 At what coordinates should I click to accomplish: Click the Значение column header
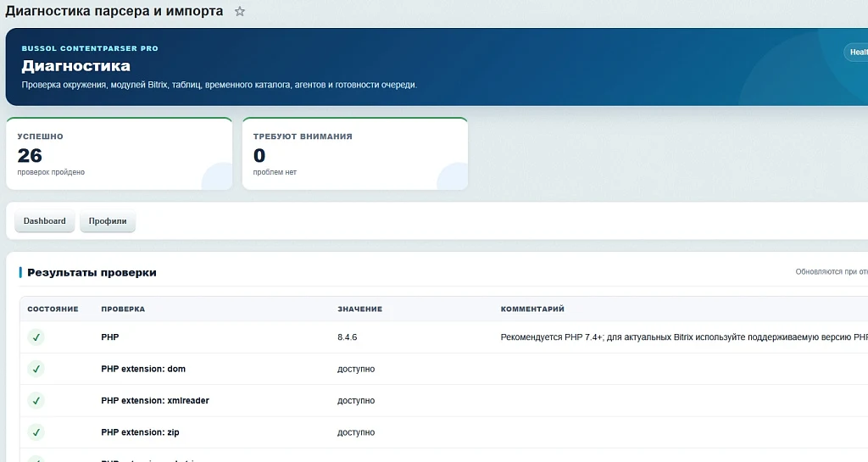pyautogui.click(x=359, y=309)
